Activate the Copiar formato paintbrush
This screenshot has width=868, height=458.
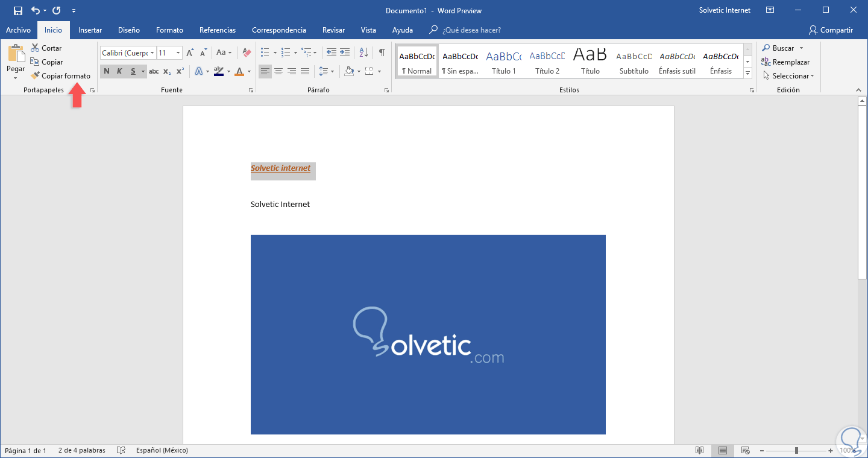60,76
